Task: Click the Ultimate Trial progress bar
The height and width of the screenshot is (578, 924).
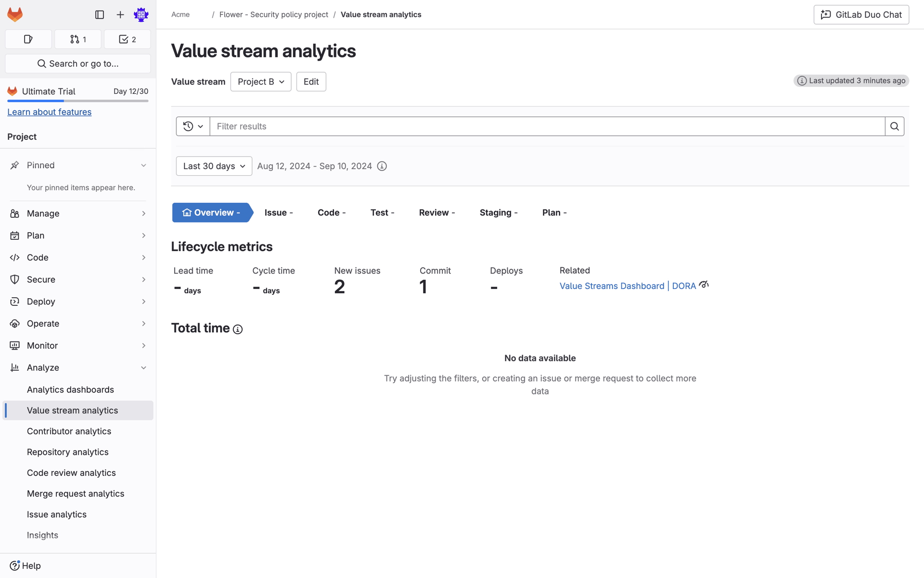Action: (x=78, y=101)
